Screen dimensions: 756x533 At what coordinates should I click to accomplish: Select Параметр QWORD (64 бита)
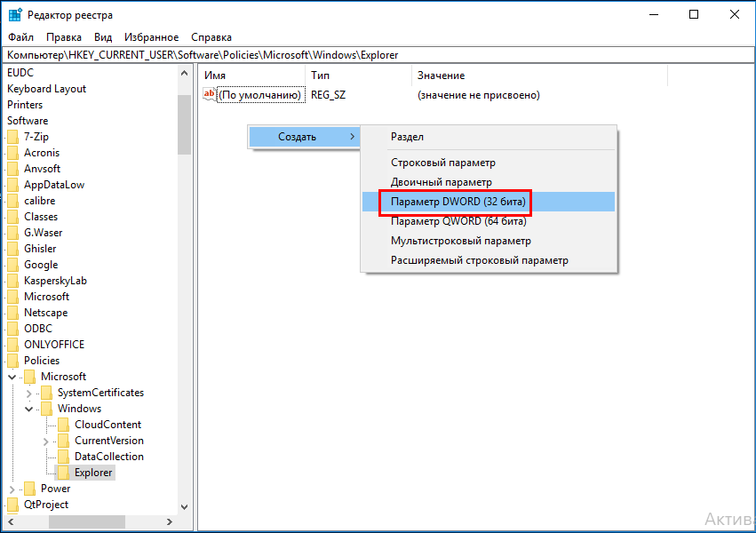coord(489,221)
